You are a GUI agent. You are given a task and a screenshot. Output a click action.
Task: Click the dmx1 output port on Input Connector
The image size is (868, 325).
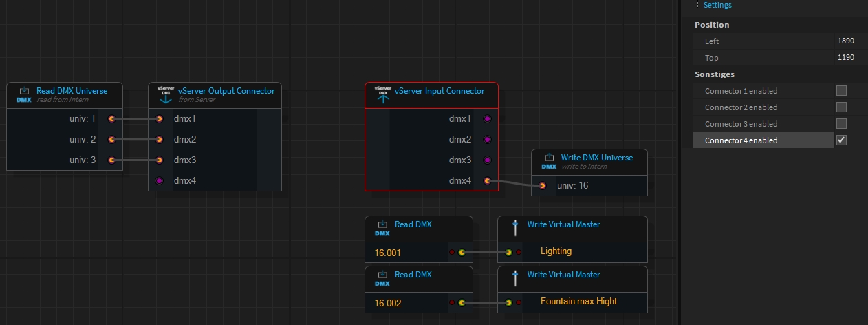coord(488,119)
